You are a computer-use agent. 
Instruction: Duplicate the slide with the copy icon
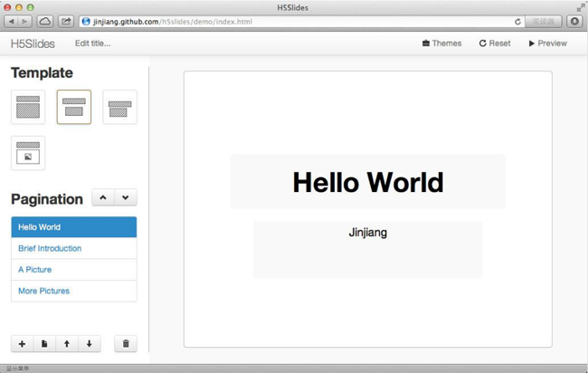[44, 344]
